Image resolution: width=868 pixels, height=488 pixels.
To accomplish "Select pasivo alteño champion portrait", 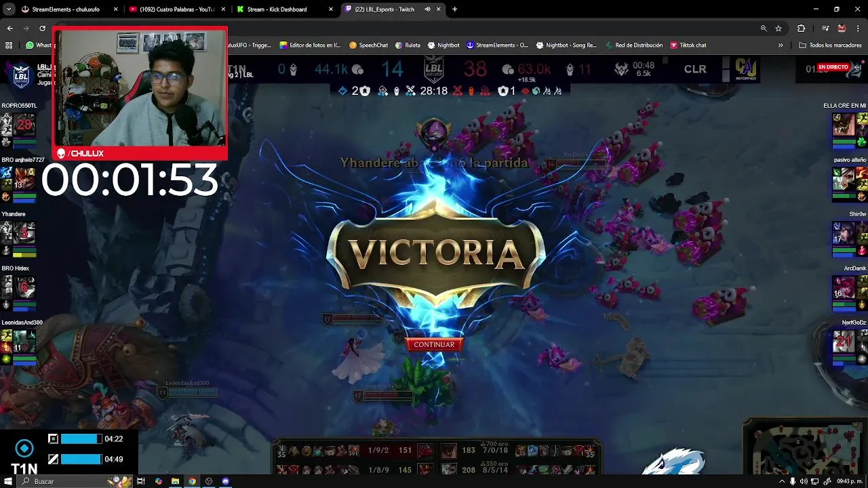I will coord(844,178).
